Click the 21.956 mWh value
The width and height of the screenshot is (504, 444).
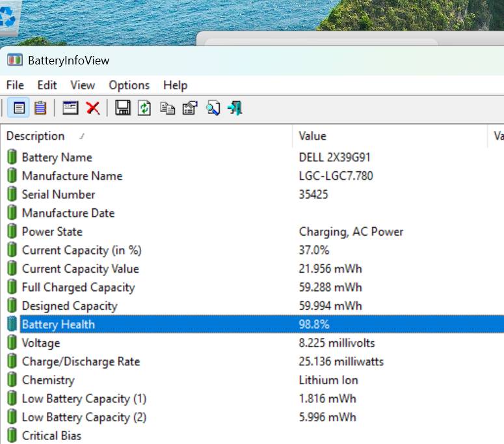point(330,269)
